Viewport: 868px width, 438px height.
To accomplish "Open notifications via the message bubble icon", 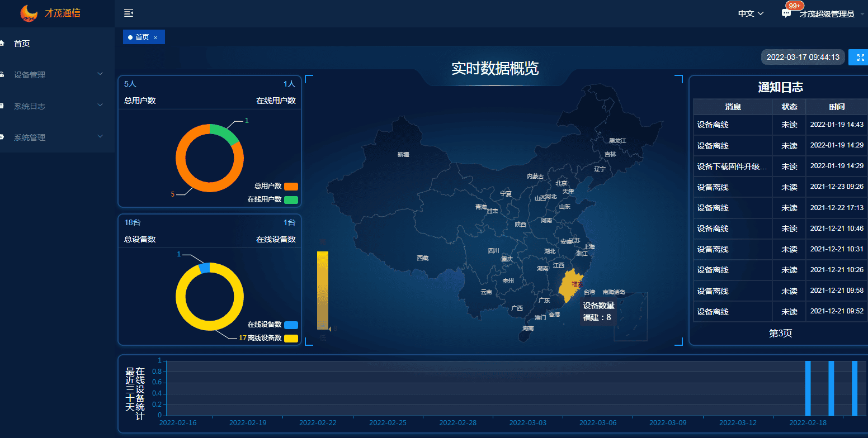I will [786, 12].
